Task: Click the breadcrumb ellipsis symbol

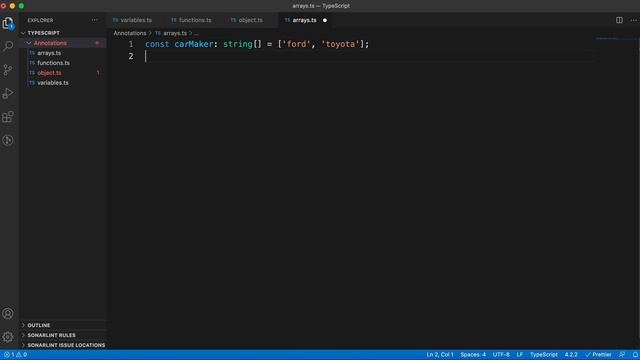Action: 196,33
